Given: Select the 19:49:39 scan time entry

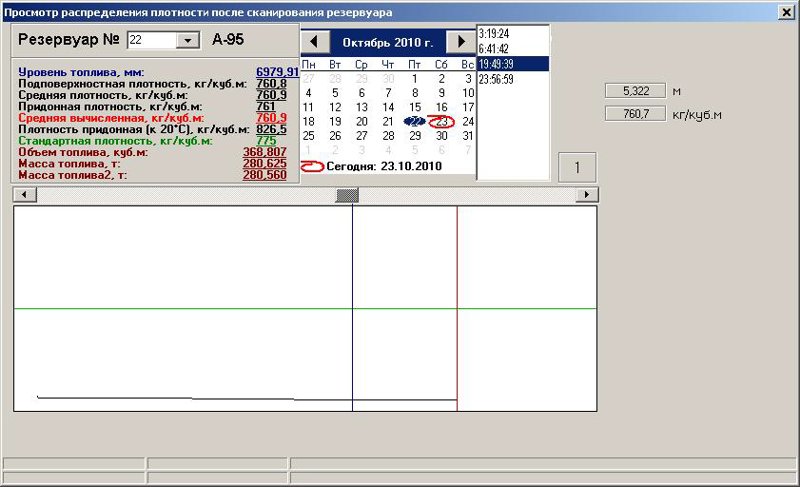Looking at the screenshot, I should click(x=513, y=64).
